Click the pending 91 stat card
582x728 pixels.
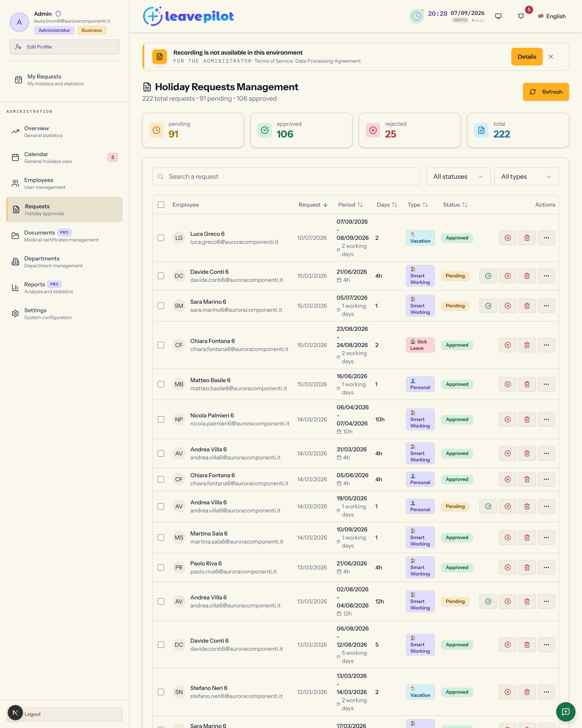[193, 130]
